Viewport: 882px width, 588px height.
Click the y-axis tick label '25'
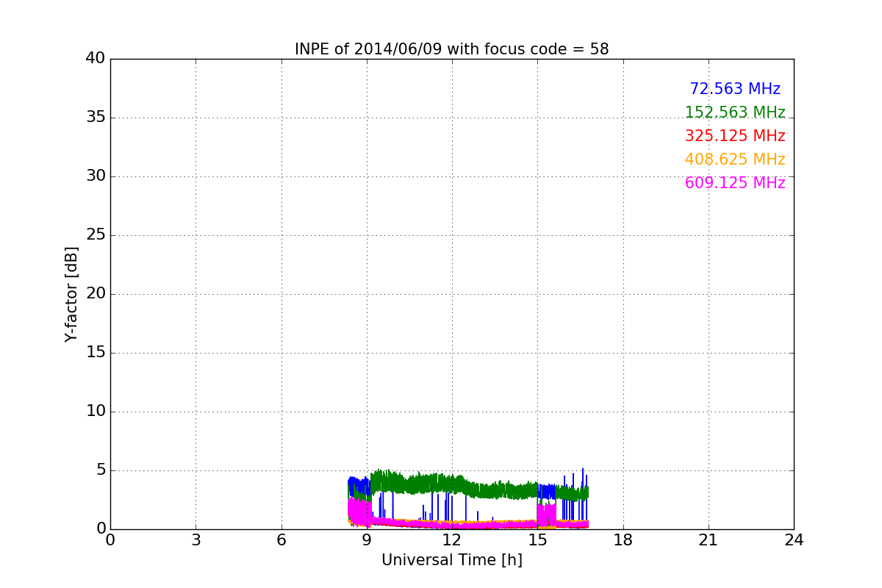click(96, 235)
